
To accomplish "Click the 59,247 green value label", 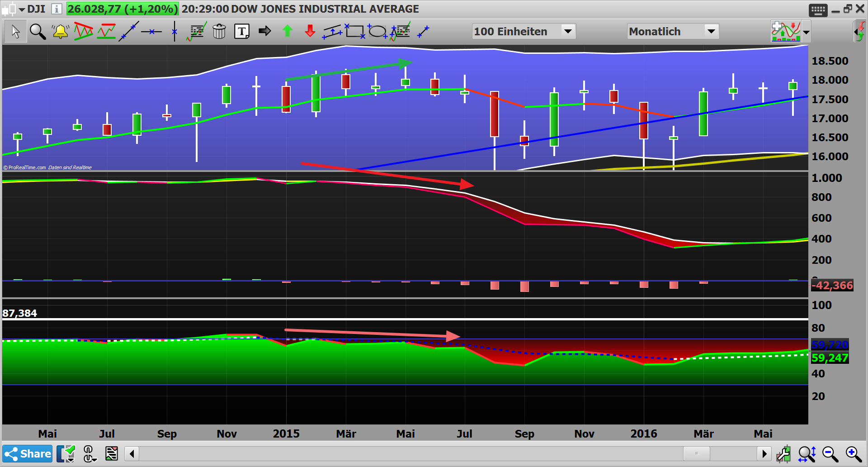I will 830,358.
